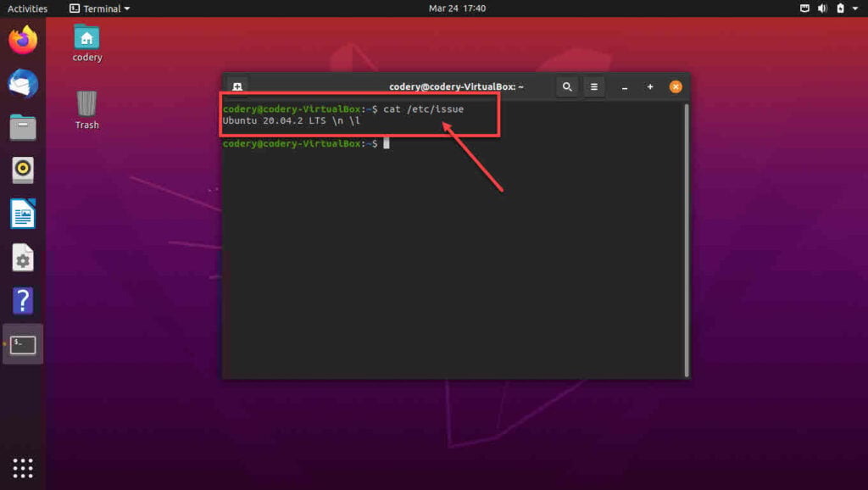Click the text 'cat /etc/issue'
Screen dimensions: 868x490
click(x=424, y=109)
